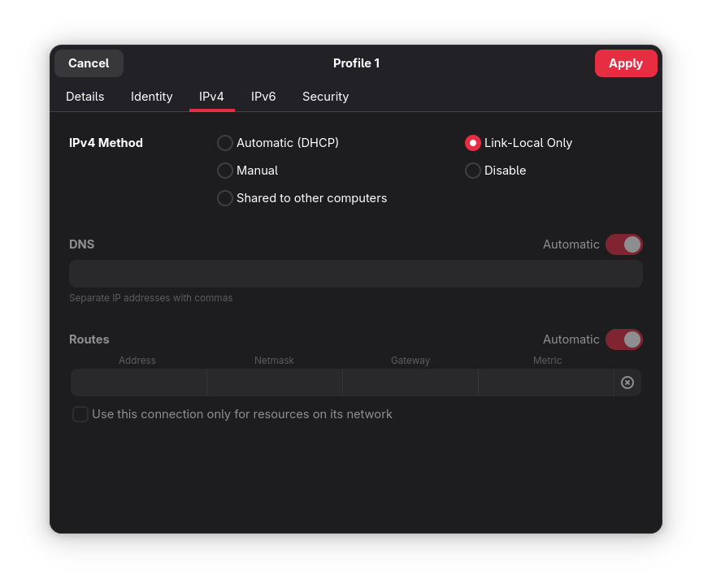Viewport: 712px width, 588px height.
Task: Switch to the IPv6 tab
Action: tap(263, 97)
